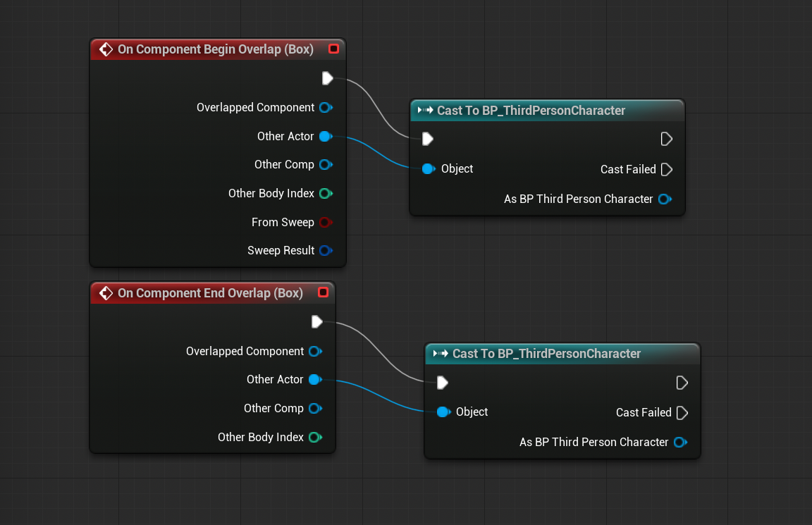812x525 pixels.
Task: Click Other Actor pin on End Overlap node
Action: point(314,380)
